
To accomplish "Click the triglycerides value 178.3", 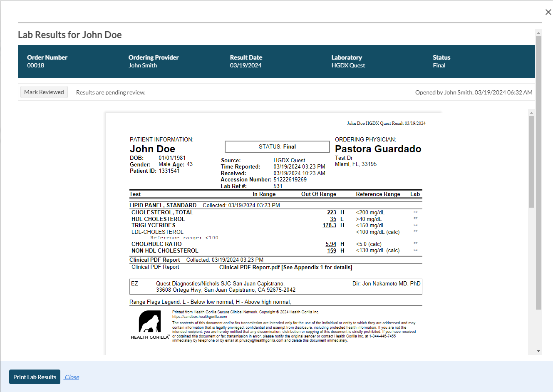I will [x=329, y=225].
